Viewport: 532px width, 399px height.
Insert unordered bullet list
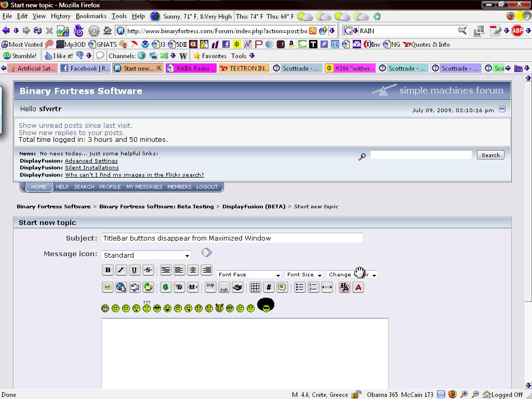[x=299, y=287]
